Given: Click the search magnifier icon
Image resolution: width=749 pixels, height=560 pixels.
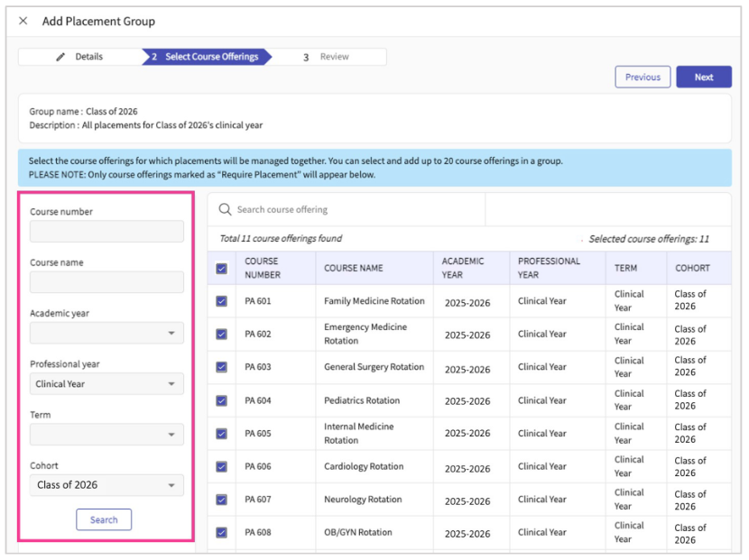Looking at the screenshot, I should click(226, 209).
